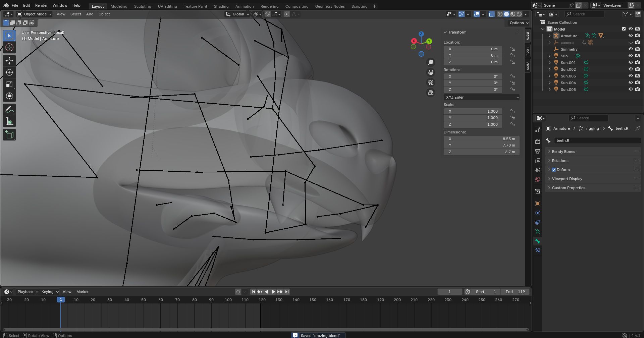
Task: Choose the Annotate pencil tool
Action: click(9, 110)
